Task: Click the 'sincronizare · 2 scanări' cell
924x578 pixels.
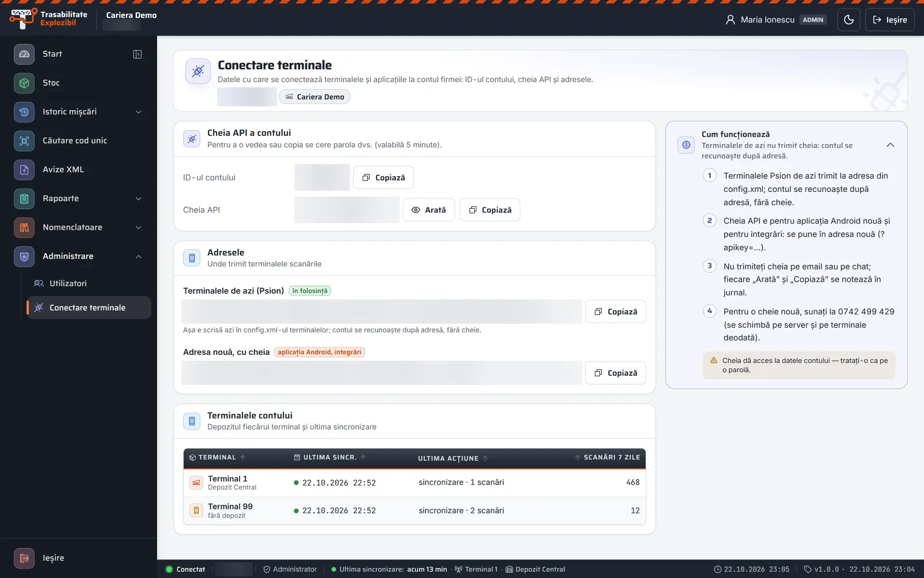Action: (461, 510)
